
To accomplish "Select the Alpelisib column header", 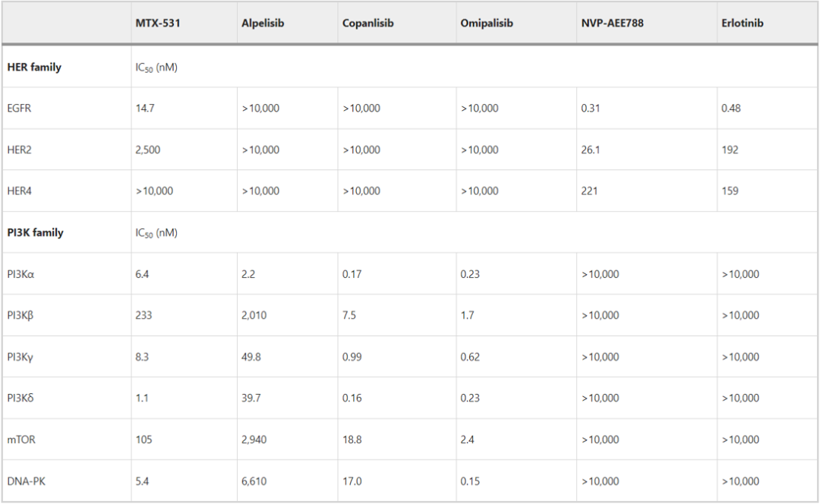I will pos(263,23).
